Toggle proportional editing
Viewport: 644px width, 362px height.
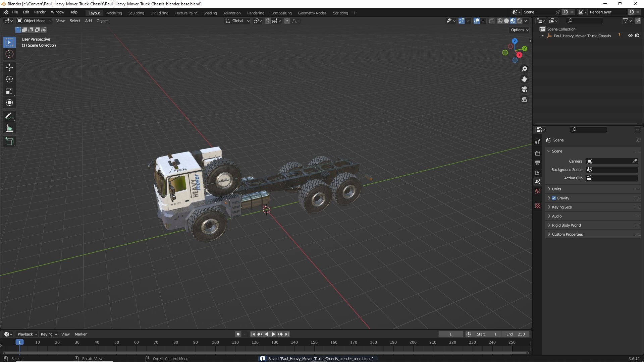tap(287, 21)
